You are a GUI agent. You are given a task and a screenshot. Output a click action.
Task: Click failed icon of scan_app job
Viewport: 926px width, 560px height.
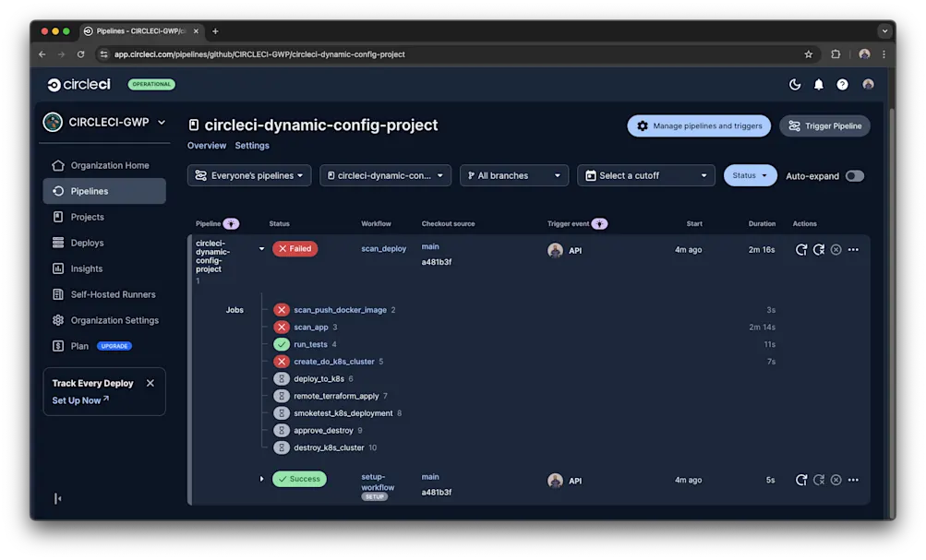[x=281, y=327]
